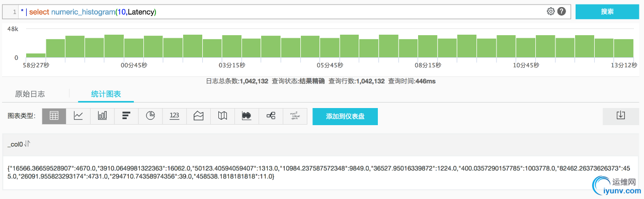
Task: Click the 48k y-axis label
Action: 13,29
